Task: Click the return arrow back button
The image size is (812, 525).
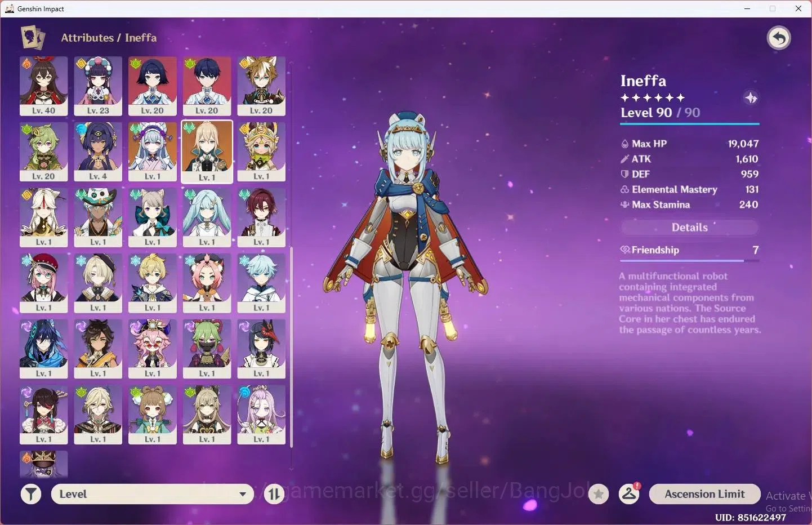Action: click(x=779, y=38)
